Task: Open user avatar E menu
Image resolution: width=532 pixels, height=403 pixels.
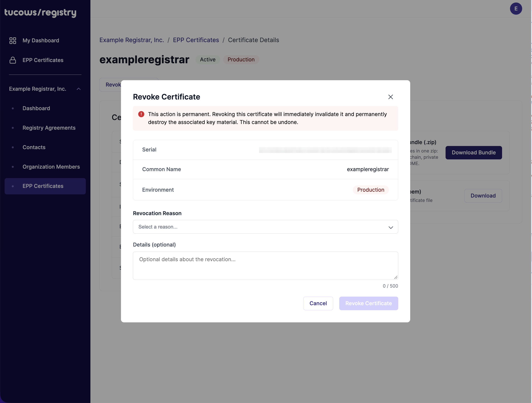Action: [516, 9]
